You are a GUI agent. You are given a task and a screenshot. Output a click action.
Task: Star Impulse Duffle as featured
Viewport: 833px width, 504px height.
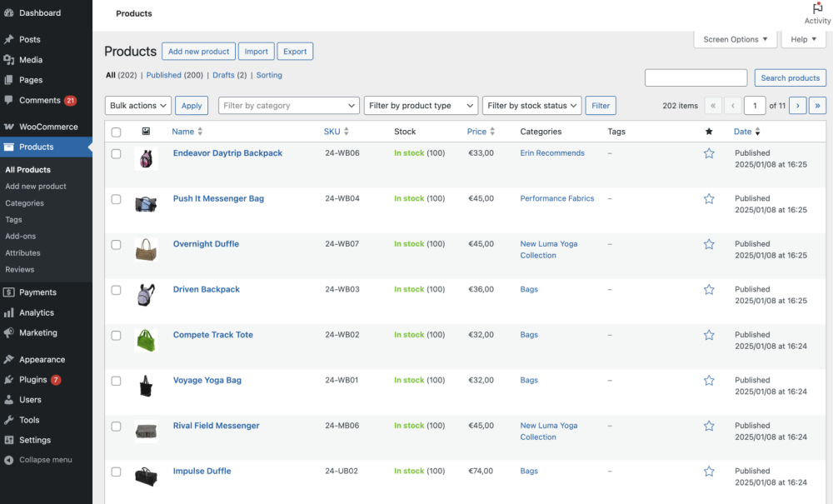pyautogui.click(x=709, y=471)
